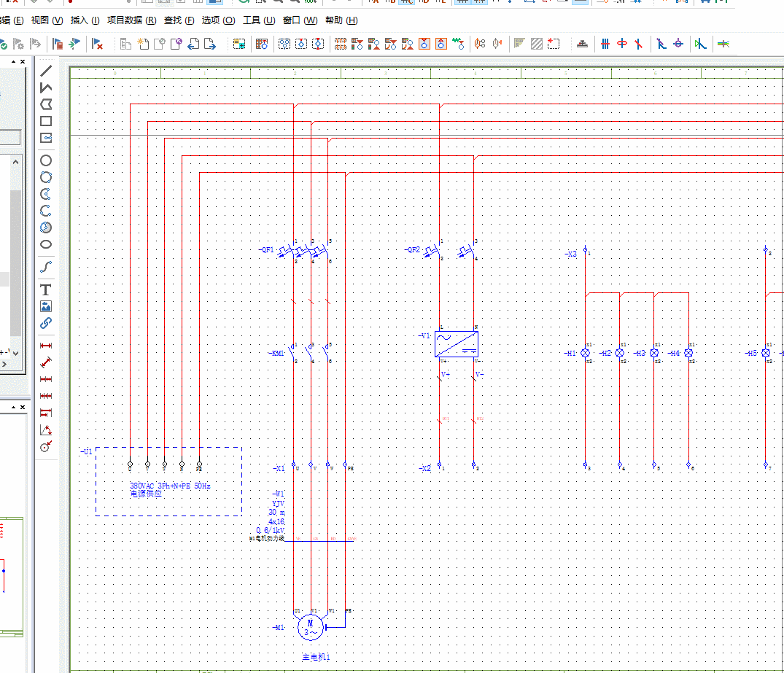
Task: Collapse the upper left panel with arrow
Action: 14,61
